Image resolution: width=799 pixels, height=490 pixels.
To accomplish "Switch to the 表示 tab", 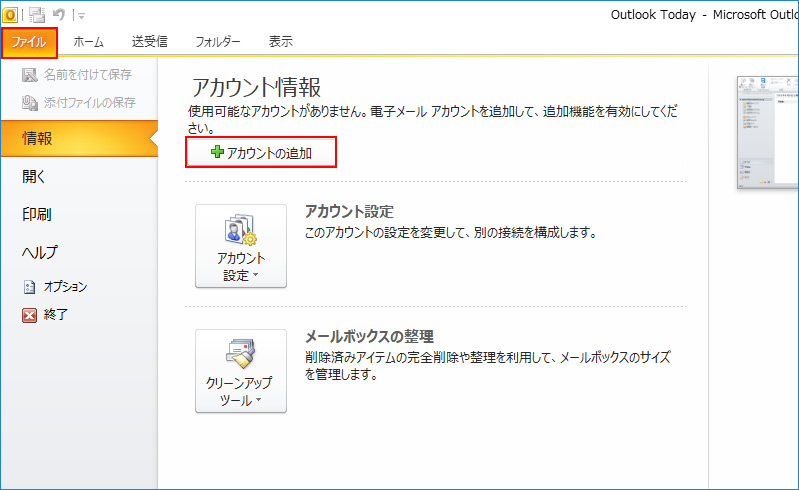I will [x=281, y=42].
